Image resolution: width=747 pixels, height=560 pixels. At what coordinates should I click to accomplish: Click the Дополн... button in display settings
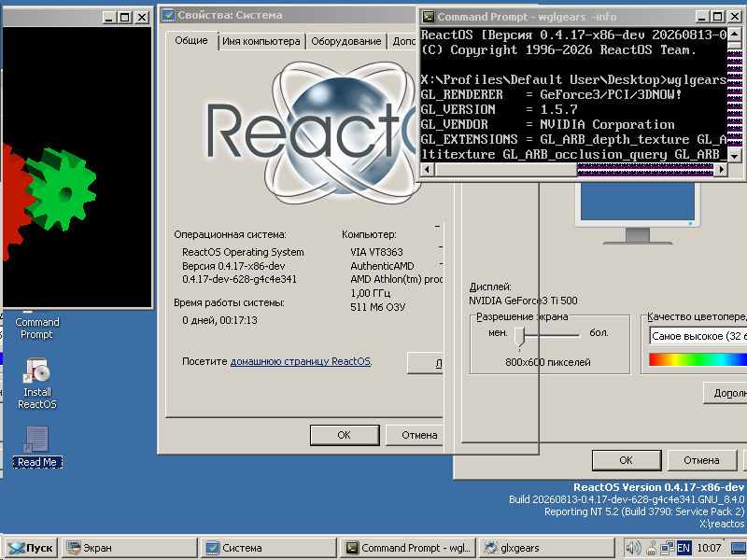[726, 393]
